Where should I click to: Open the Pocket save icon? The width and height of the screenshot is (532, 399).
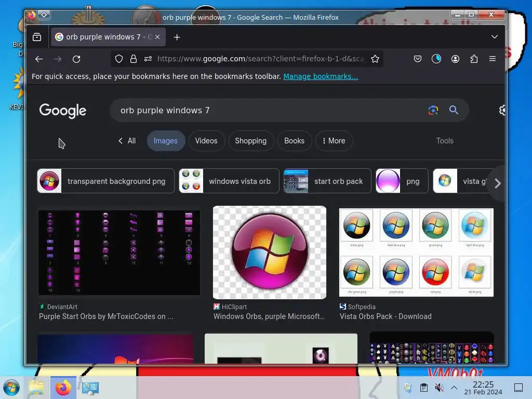pyautogui.click(x=418, y=59)
